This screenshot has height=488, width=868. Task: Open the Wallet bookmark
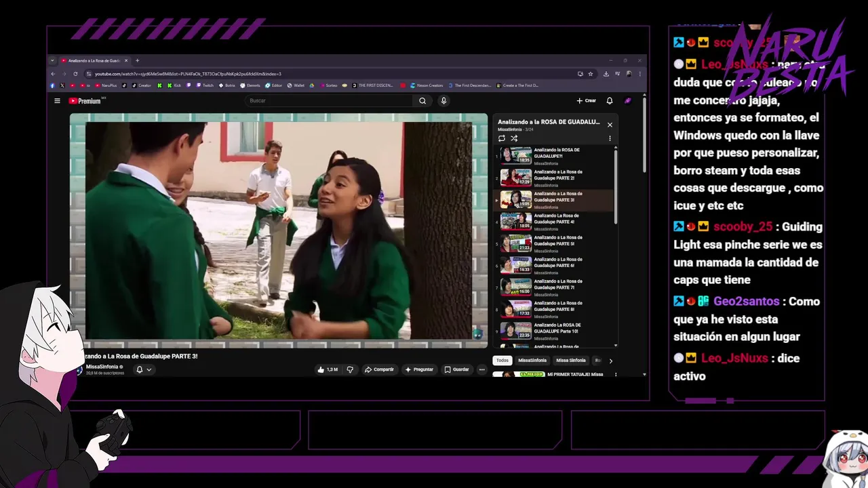click(x=296, y=85)
